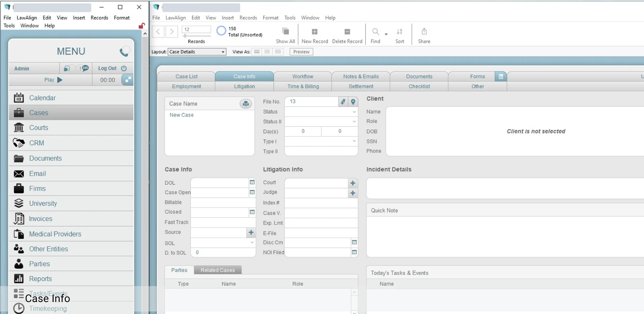Expand the Status II dropdown
The image size is (644, 314).
coord(354,122)
